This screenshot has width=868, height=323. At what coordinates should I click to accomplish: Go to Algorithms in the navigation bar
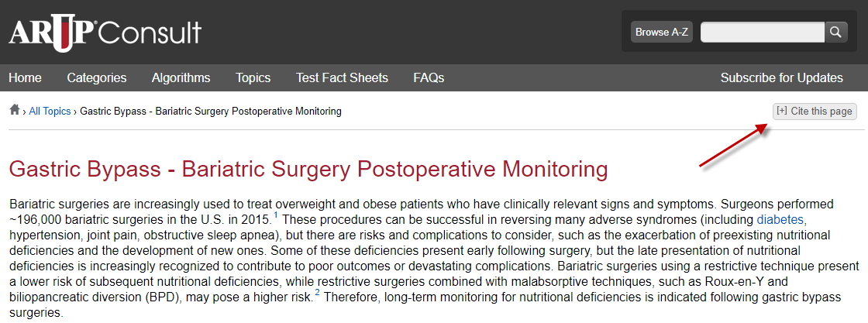click(x=181, y=78)
